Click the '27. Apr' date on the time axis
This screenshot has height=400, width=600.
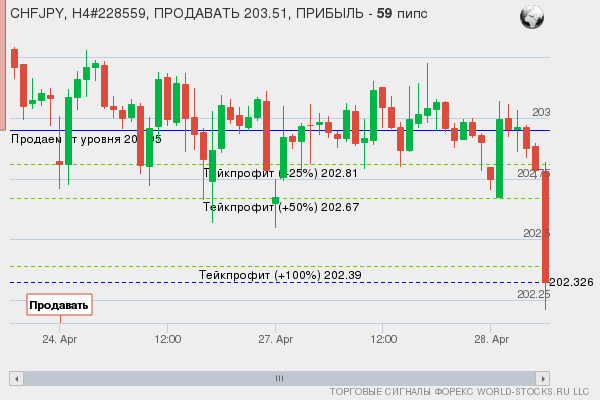[x=276, y=339]
